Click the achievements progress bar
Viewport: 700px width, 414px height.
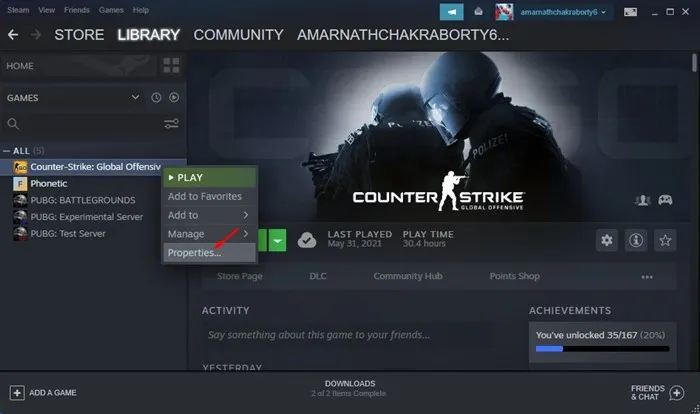pyautogui.click(x=603, y=349)
